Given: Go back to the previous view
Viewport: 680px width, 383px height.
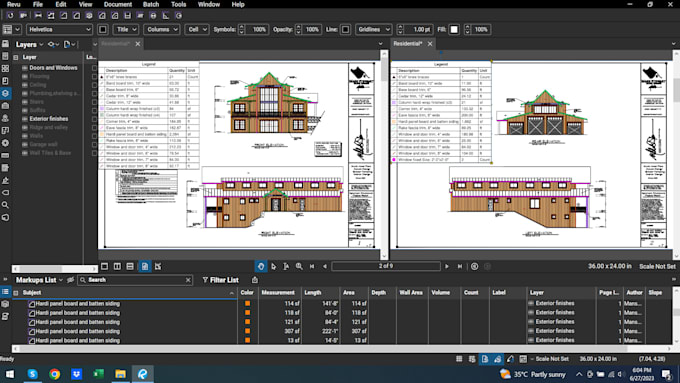Looking at the screenshot, I should tap(474, 266).
